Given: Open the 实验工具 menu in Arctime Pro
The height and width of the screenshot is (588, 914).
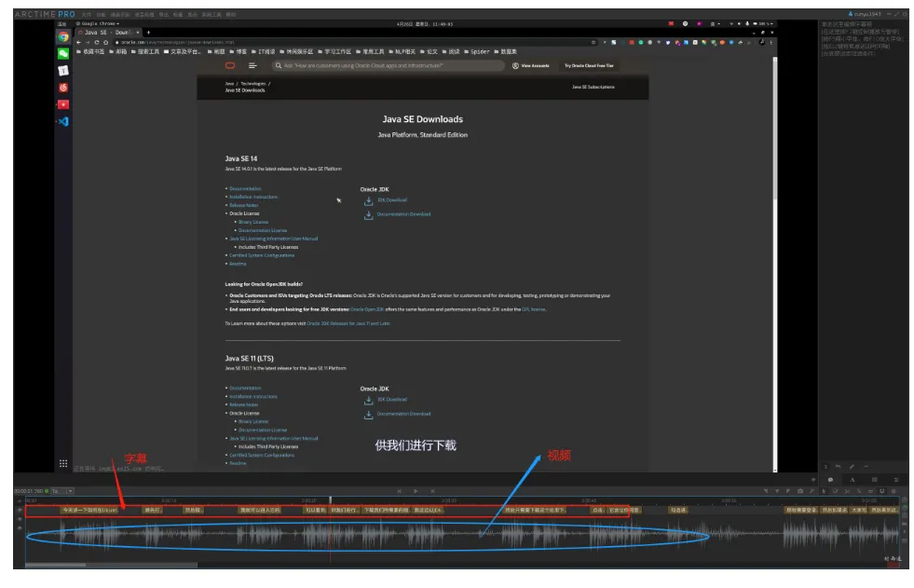Looking at the screenshot, I should click(x=211, y=14).
